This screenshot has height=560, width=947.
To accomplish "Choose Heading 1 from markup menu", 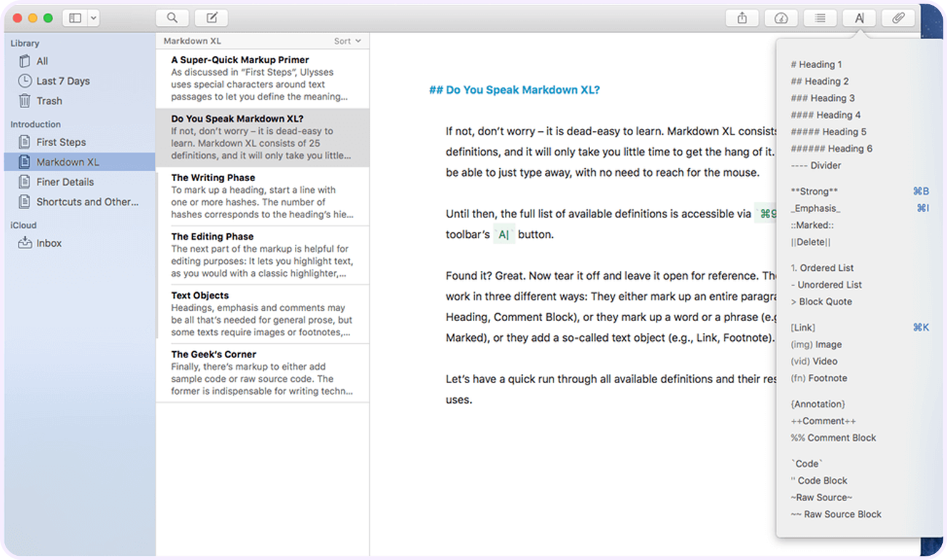I will [816, 64].
